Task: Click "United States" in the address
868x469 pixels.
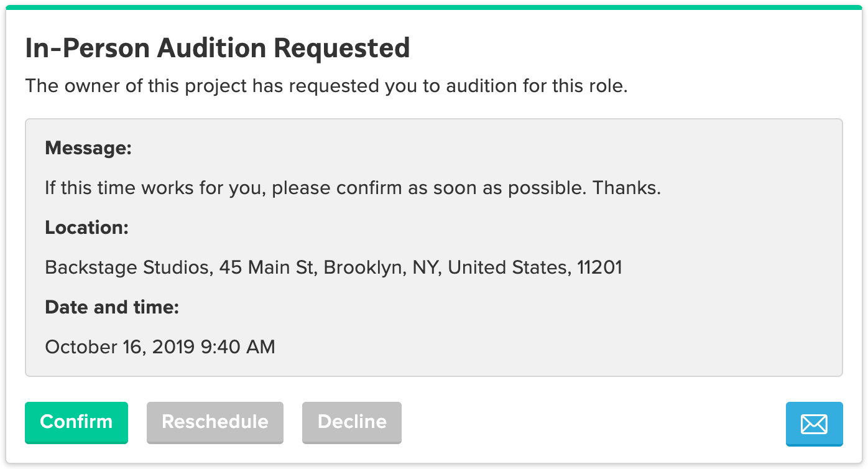Action: [x=507, y=267]
